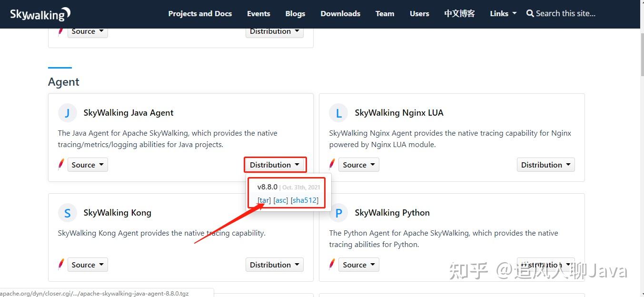This screenshot has width=644, height=297.
Task: Go to Events page
Action: (258, 13)
